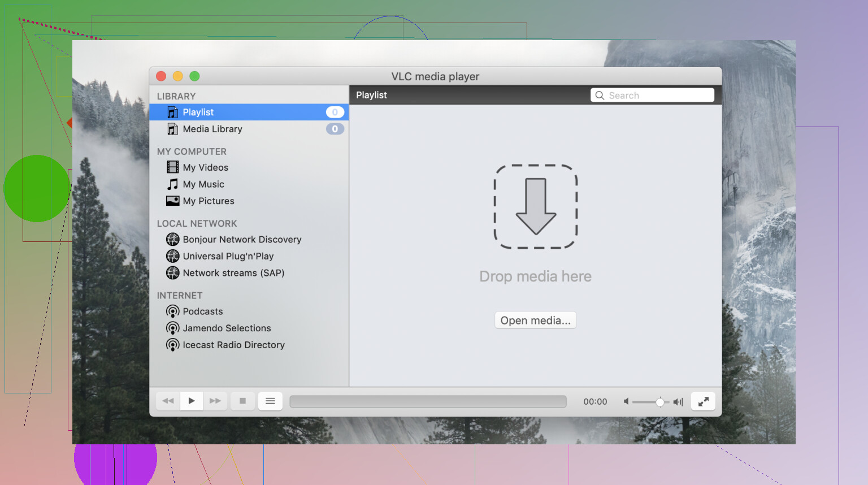This screenshot has width=868, height=485.
Task: Click the playback progress seek bar
Action: (428, 401)
